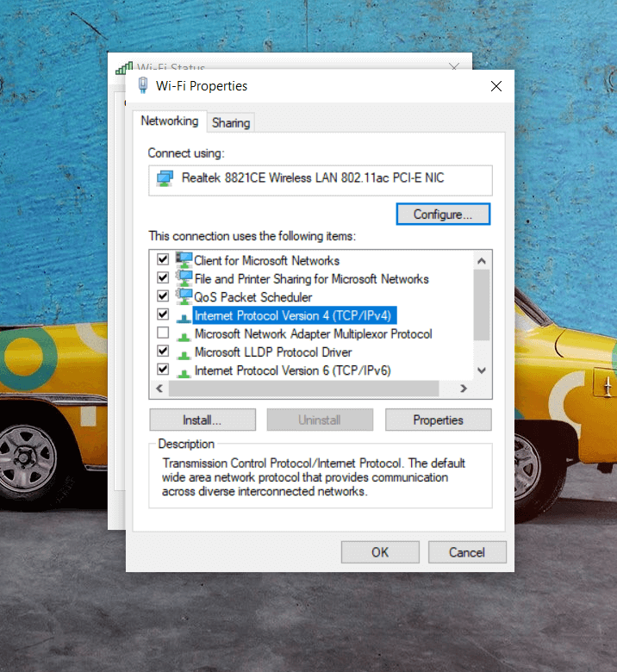The height and width of the screenshot is (672, 617).
Task: Click the horizontal scroll left arrow
Action: point(159,389)
